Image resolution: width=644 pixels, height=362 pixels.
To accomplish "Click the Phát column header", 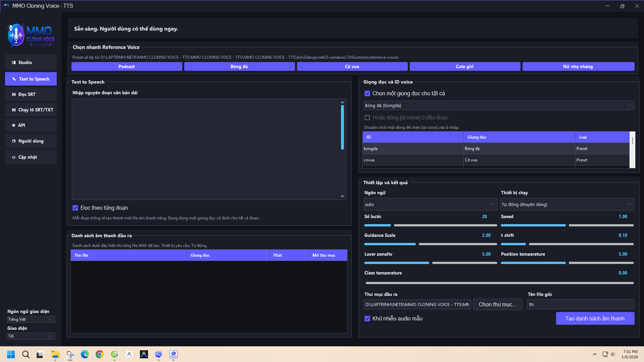I will pyautogui.click(x=289, y=255).
